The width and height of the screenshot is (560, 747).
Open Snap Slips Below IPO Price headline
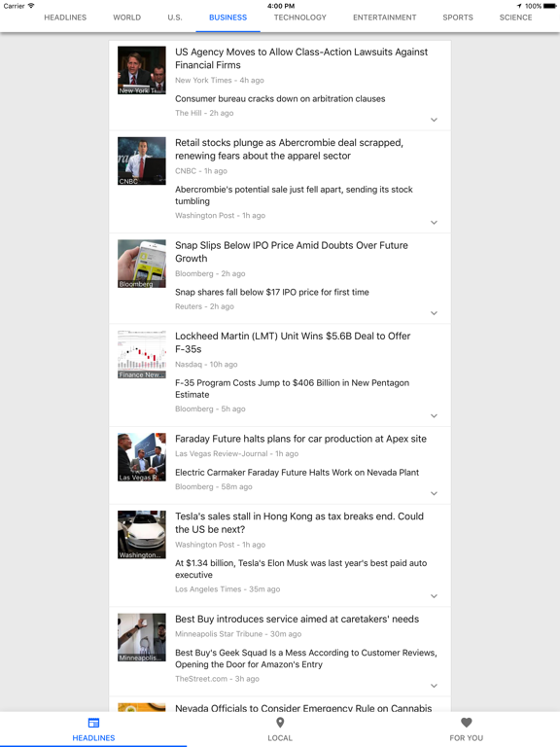pos(292,252)
